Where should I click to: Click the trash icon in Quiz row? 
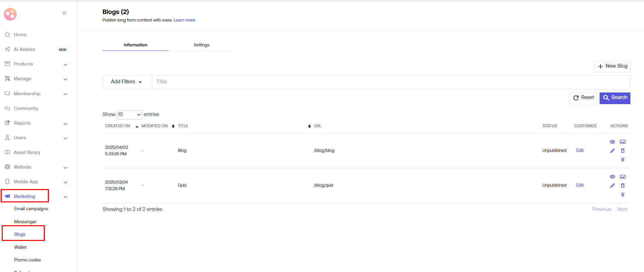point(622,186)
